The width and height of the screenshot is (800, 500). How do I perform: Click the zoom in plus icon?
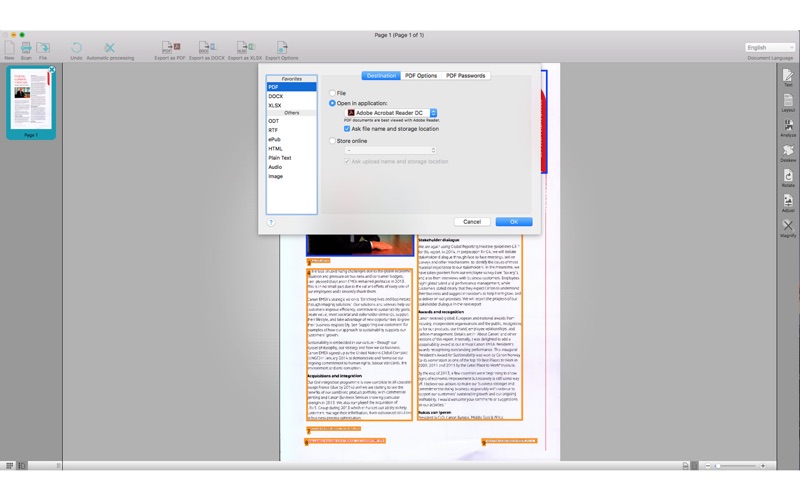[x=763, y=466]
